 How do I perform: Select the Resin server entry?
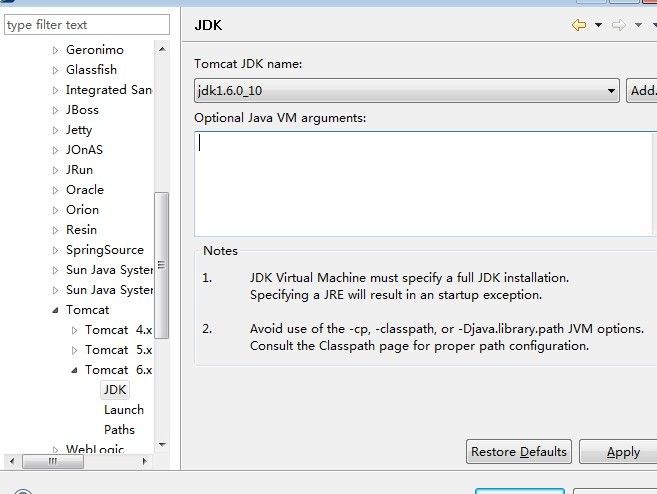[81, 230]
